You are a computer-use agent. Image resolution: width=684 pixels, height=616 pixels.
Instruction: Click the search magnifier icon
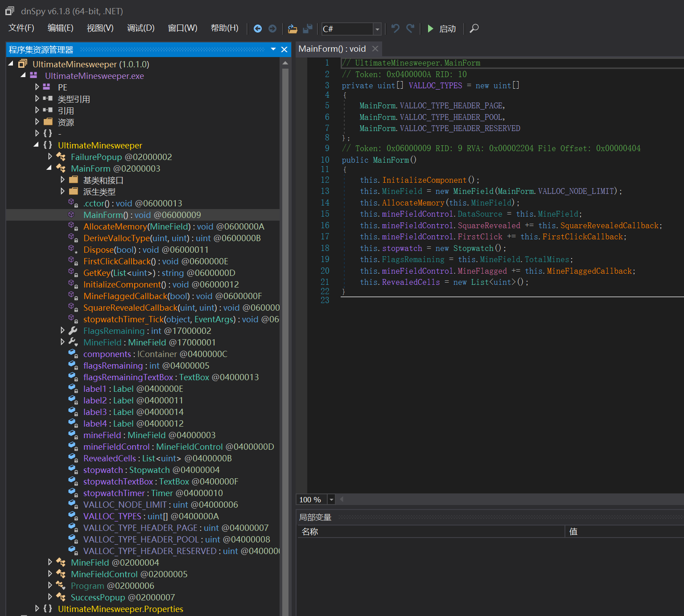(474, 29)
